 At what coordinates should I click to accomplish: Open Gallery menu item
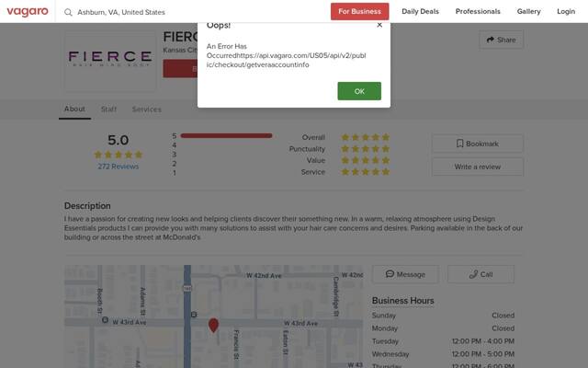point(528,12)
